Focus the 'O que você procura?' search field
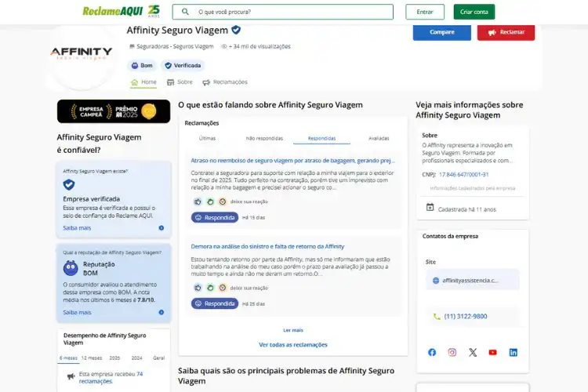 coord(283,12)
